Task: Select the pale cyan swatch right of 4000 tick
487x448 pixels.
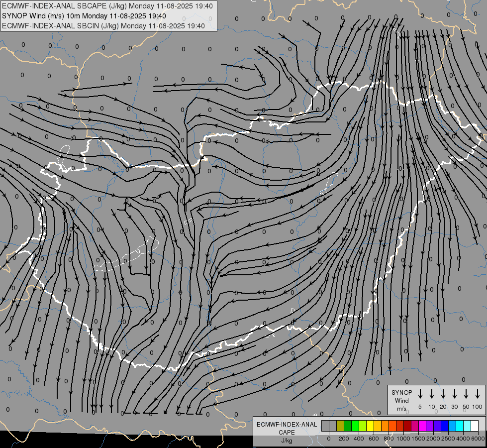Action: click(467, 426)
